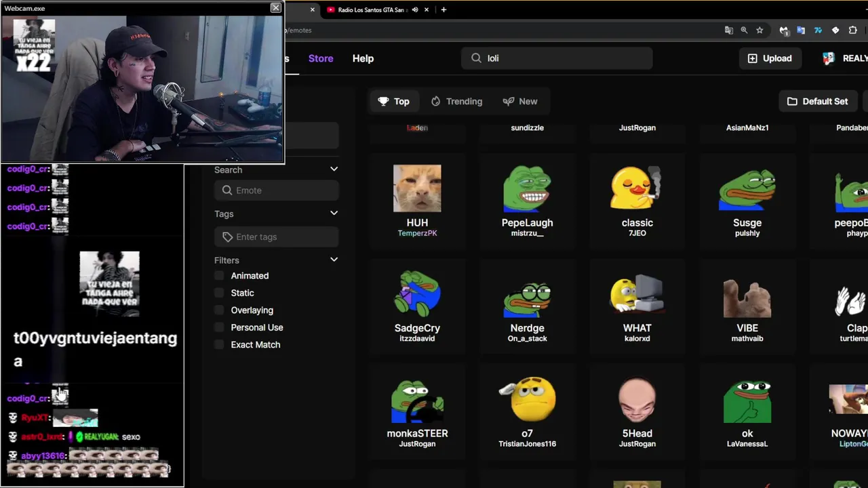Switch to the Top emotes tab
The width and height of the screenshot is (868, 488).
(x=393, y=101)
